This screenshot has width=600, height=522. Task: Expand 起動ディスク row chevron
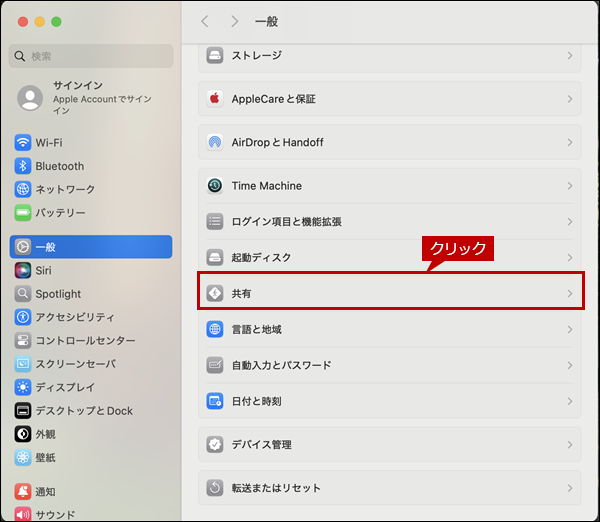570,258
